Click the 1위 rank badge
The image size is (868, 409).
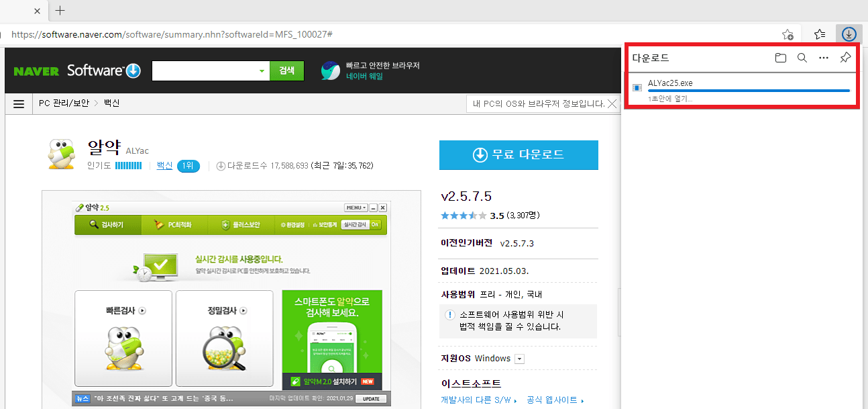coord(188,166)
